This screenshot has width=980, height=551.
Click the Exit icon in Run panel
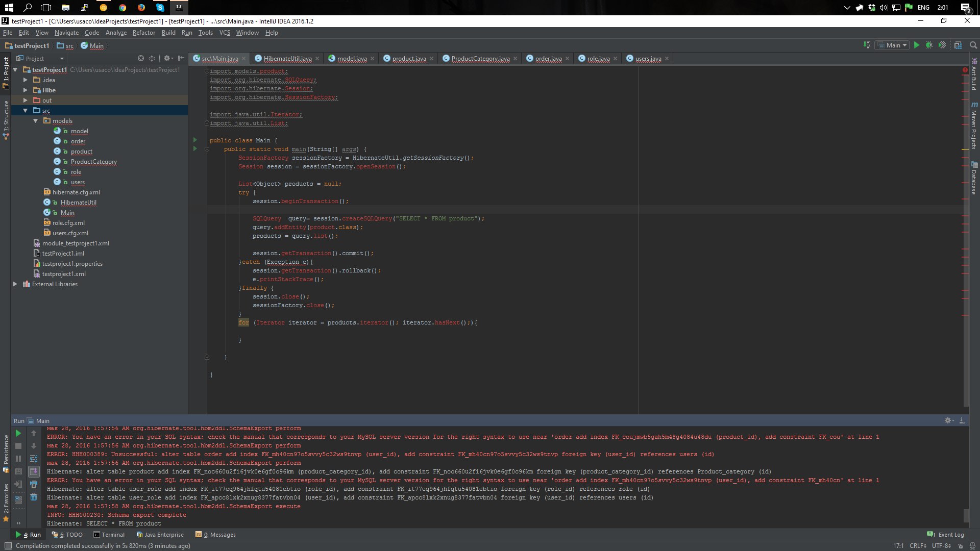(x=18, y=484)
